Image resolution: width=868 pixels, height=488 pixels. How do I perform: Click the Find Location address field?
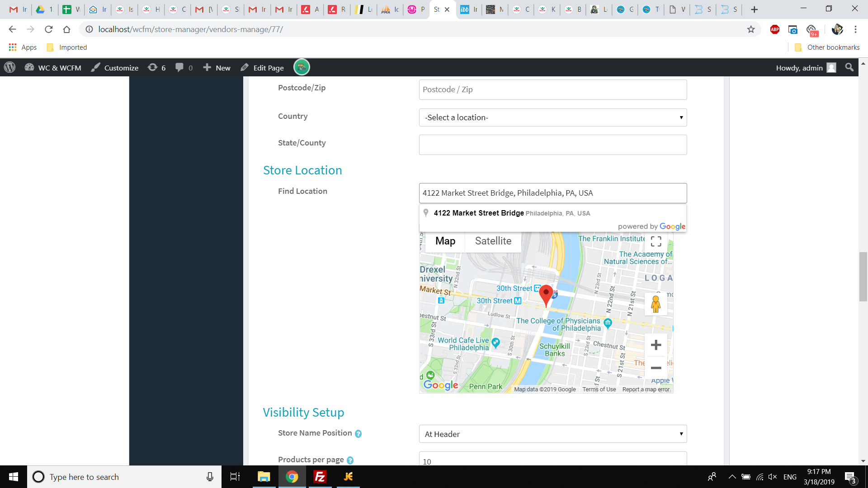(552, 193)
